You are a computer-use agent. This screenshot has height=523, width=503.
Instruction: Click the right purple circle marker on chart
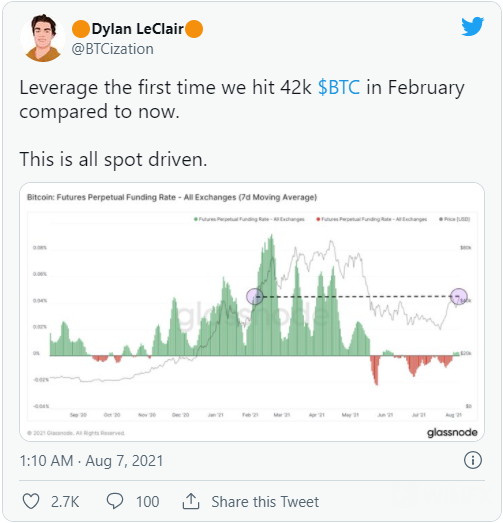(x=459, y=297)
